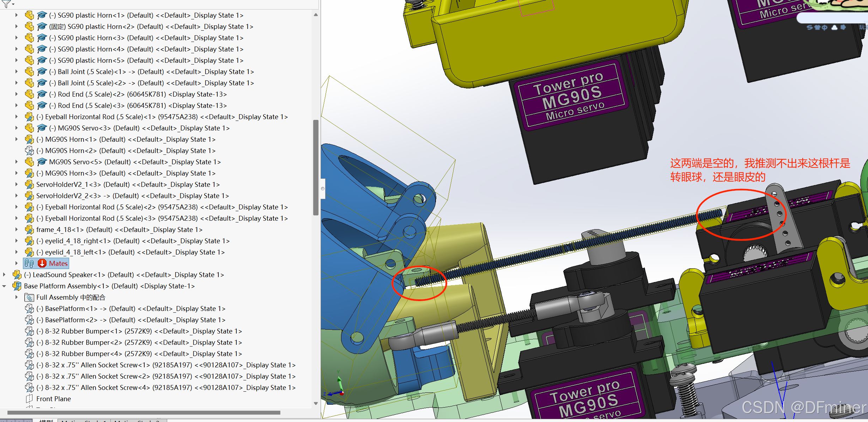868x422 pixels.
Task: Click scroll-up arrow of feature tree
Action: tap(316, 15)
